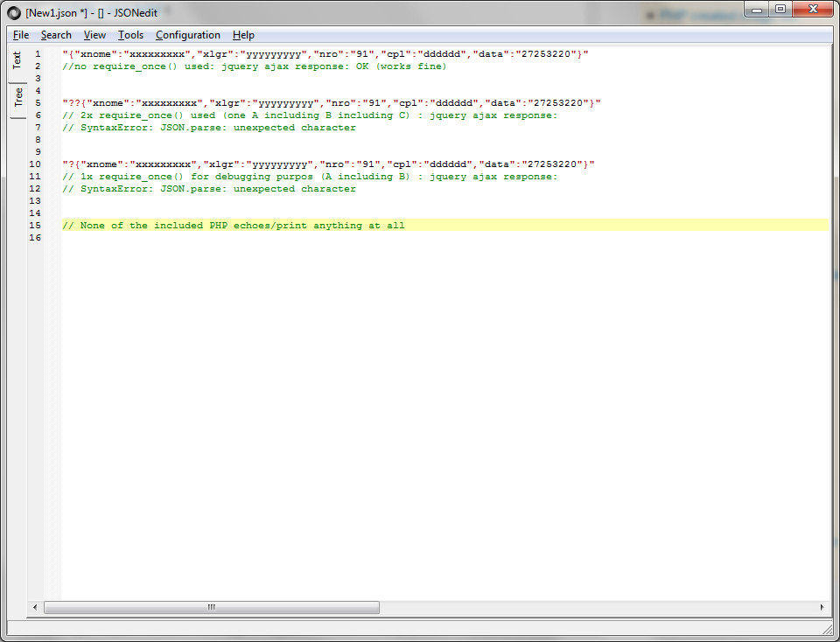The image size is (840, 642).
Task: Click comment '// 2x require_once() used' line
Action: [x=310, y=115]
